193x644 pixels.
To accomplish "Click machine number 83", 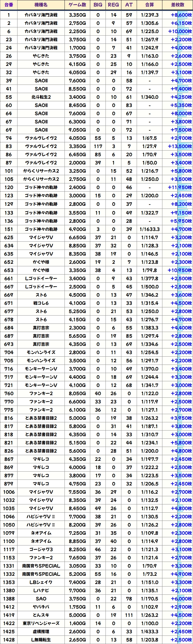I will coord(9,146).
